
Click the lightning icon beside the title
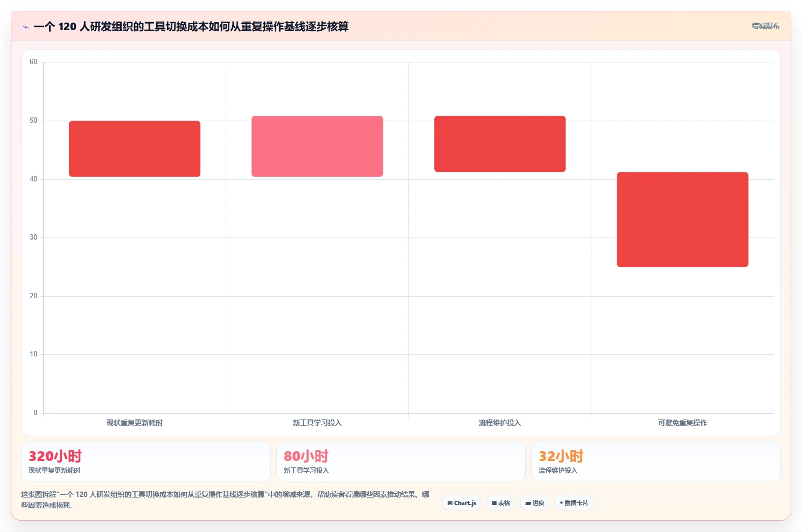pyautogui.click(x=25, y=27)
